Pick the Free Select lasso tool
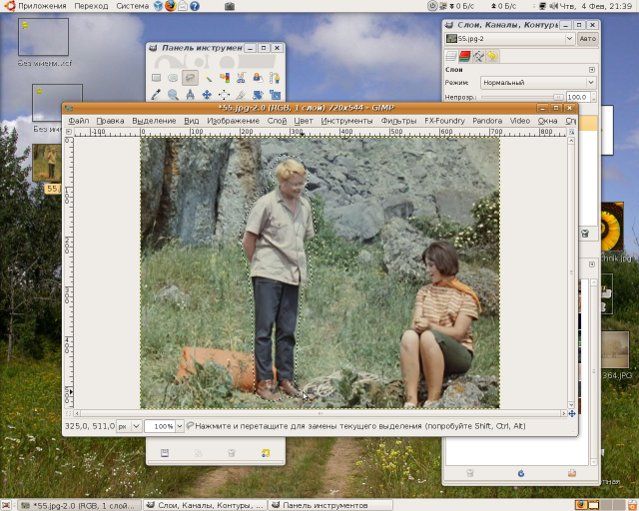Image resolution: width=639 pixels, height=511 pixels. pyautogui.click(x=190, y=77)
